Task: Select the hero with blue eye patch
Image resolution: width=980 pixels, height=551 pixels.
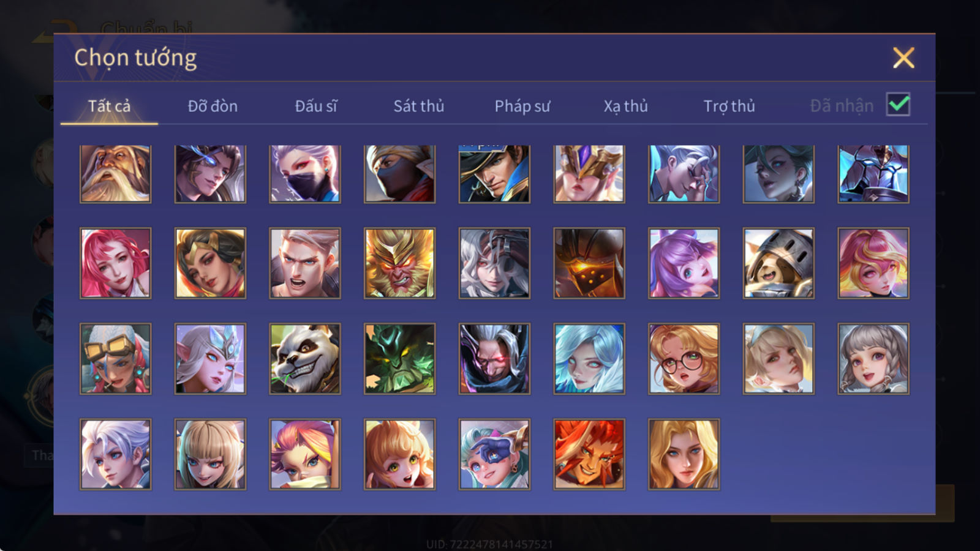Action: click(x=494, y=454)
